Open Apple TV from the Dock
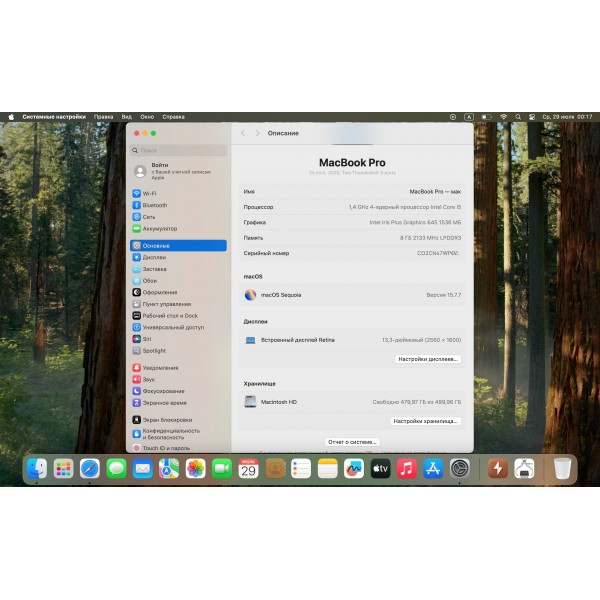 click(x=380, y=468)
